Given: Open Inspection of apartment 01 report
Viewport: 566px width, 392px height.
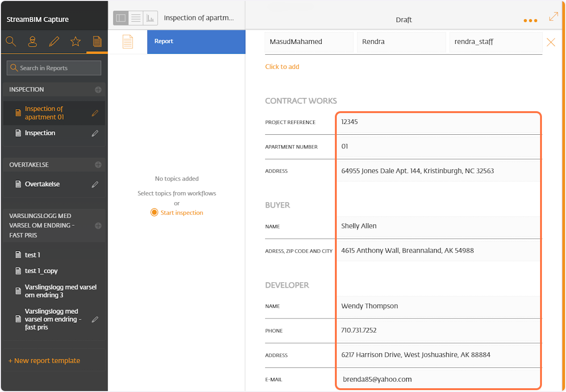Looking at the screenshot, I should click(x=44, y=113).
